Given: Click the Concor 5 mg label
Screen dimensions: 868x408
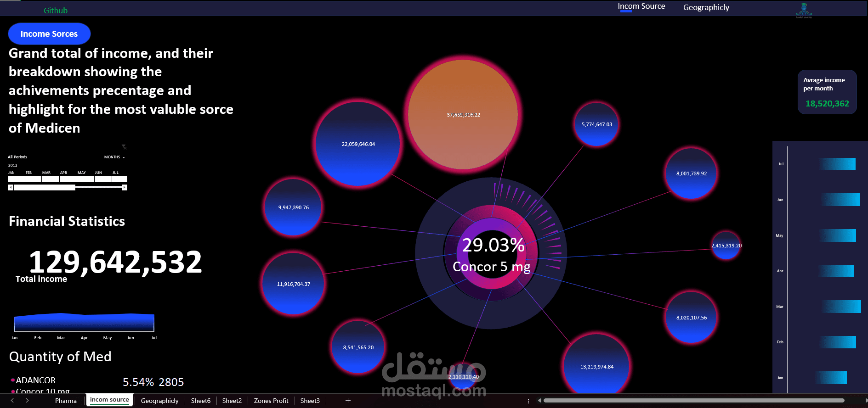Looking at the screenshot, I should coord(491,267).
